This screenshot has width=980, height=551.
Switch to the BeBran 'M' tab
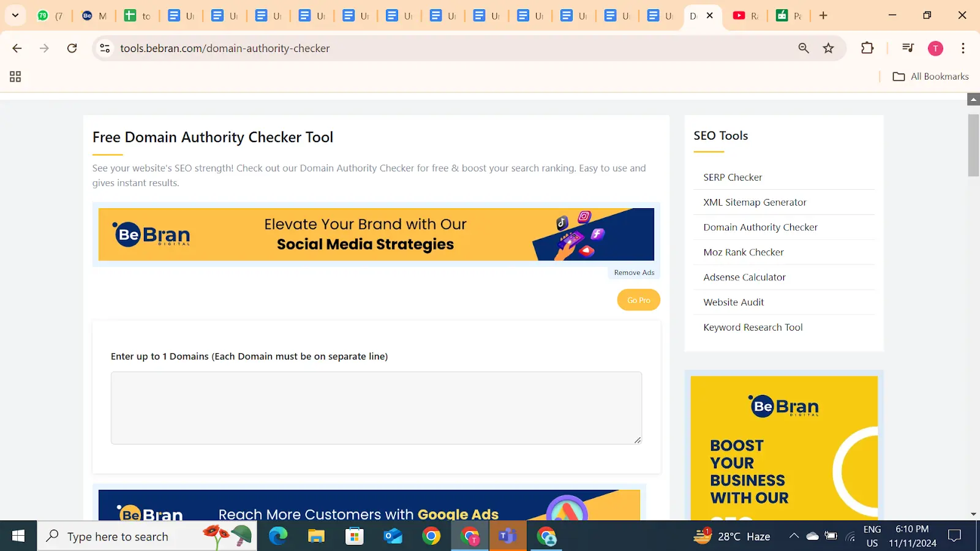click(94, 16)
